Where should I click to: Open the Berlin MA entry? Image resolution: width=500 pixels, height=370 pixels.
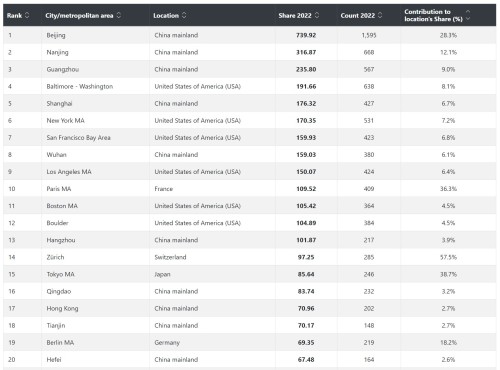[60, 342]
